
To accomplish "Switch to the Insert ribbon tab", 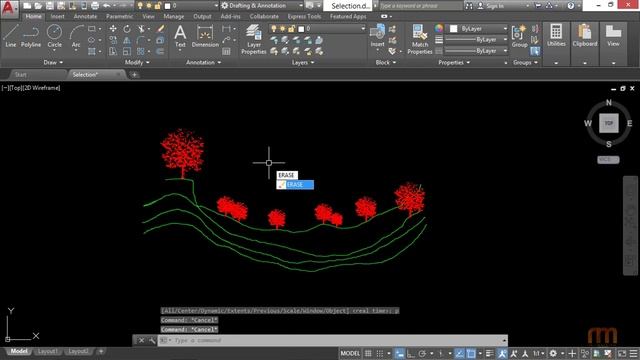I will click(x=58, y=16).
